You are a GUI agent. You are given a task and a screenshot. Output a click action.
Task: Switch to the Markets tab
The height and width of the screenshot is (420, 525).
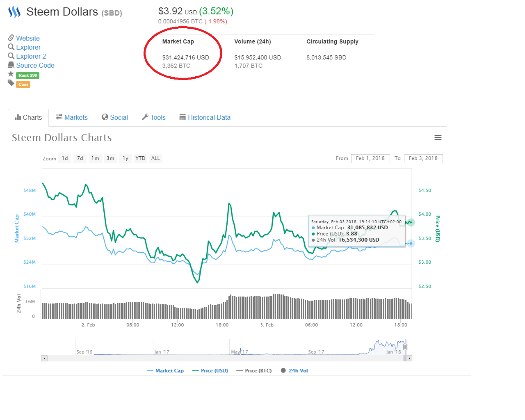(x=72, y=117)
